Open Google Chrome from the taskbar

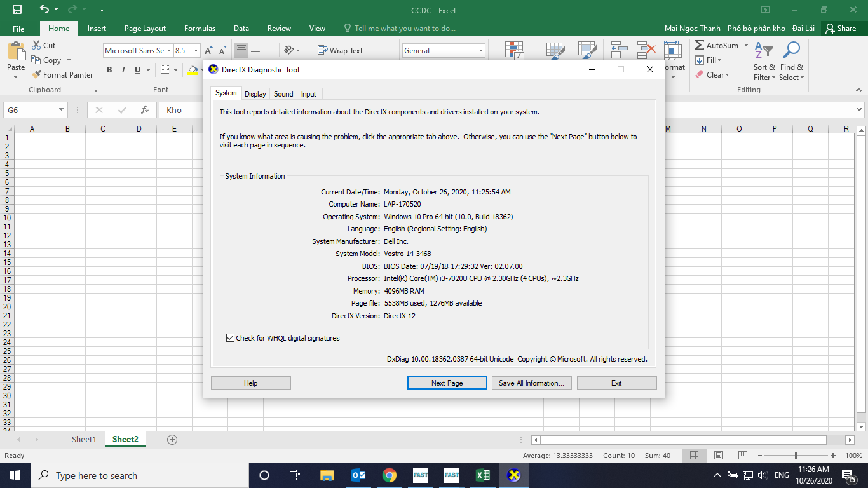click(390, 475)
